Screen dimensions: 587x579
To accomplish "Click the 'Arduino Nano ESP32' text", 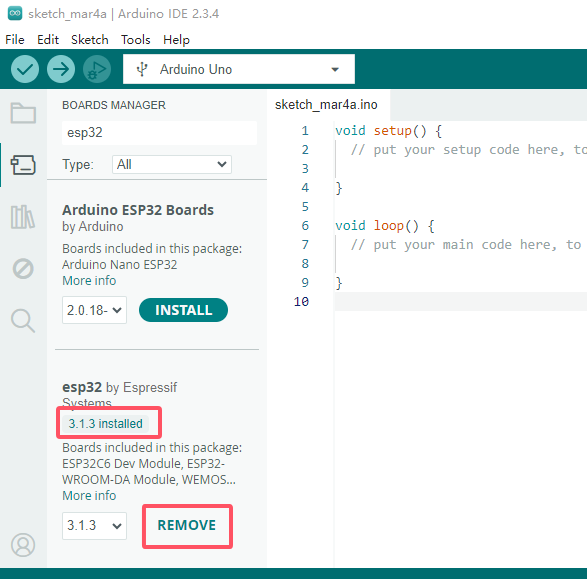I will [x=119, y=265].
